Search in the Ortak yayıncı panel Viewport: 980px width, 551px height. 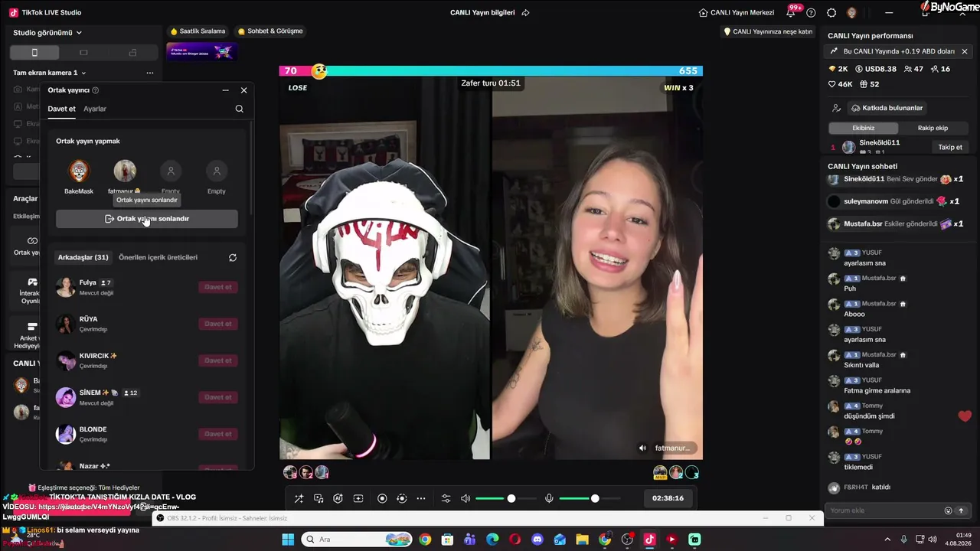pos(240,109)
